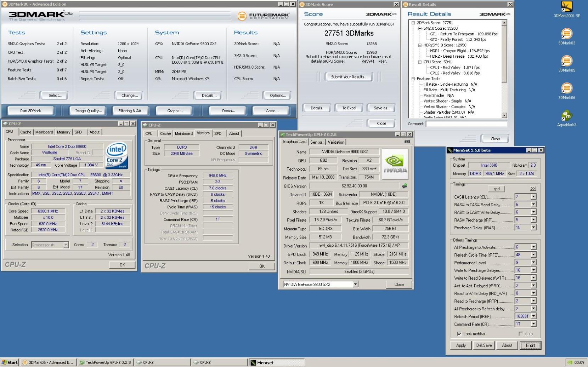Click Apply button in MemSet
This screenshot has width=588, height=367.
click(460, 345)
